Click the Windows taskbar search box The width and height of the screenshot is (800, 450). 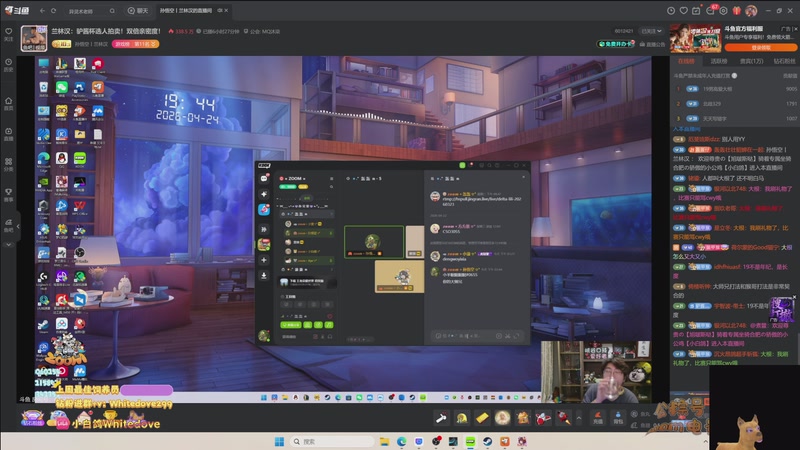click(330, 441)
